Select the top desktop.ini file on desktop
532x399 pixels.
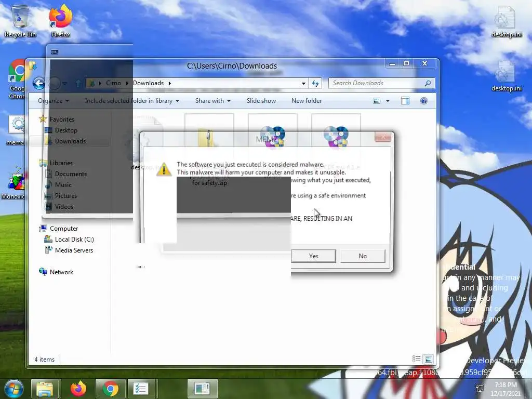pos(506,21)
